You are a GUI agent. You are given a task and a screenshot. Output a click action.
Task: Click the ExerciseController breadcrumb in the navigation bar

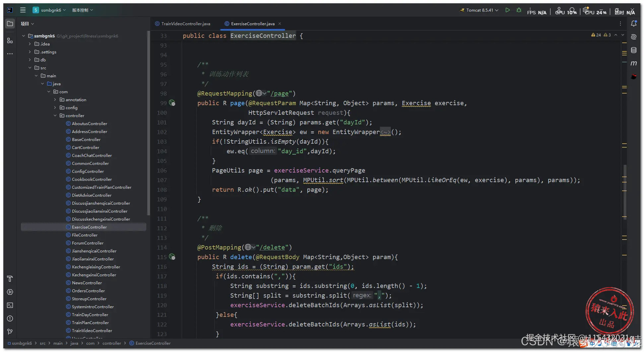pyautogui.click(x=150, y=343)
